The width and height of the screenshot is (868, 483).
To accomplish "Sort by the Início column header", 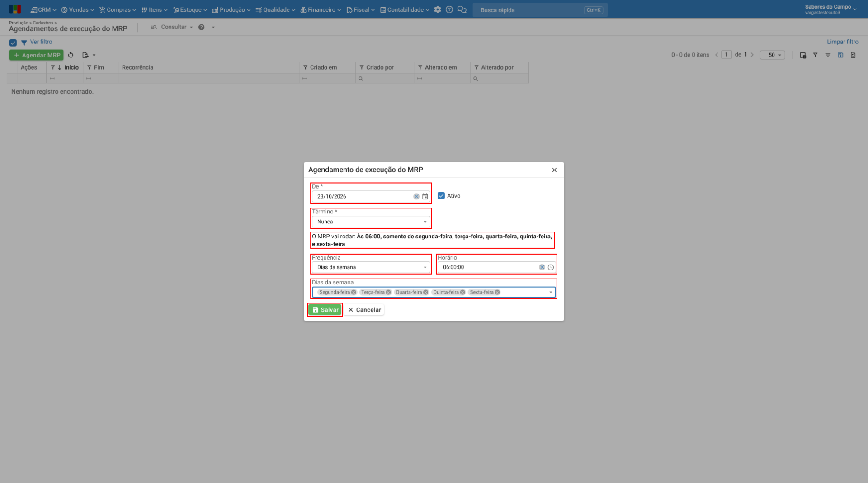I will (x=71, y=67).
